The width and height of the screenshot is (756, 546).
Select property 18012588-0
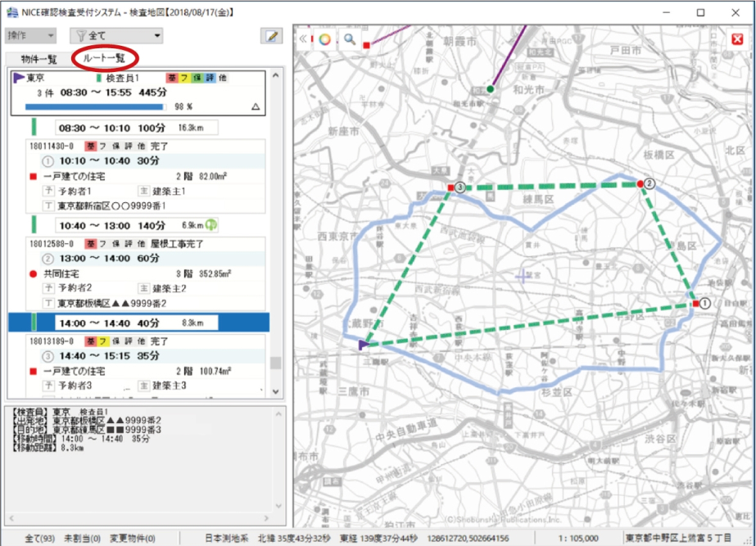(x=52, y=244)
